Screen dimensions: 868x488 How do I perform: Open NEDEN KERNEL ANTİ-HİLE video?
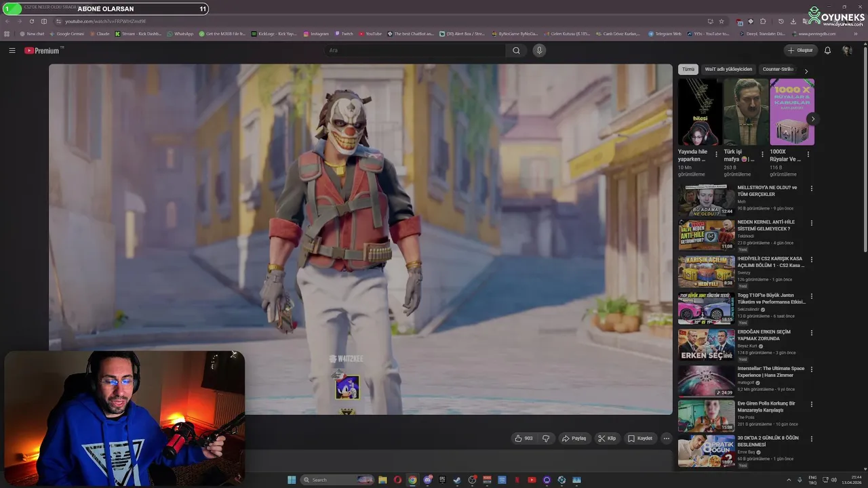(766, 225)
